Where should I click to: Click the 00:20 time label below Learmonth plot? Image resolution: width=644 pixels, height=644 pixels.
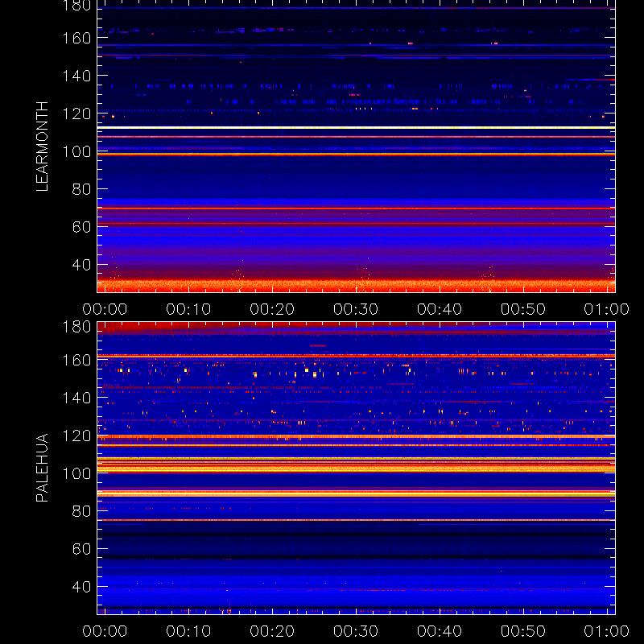[272, 309]
